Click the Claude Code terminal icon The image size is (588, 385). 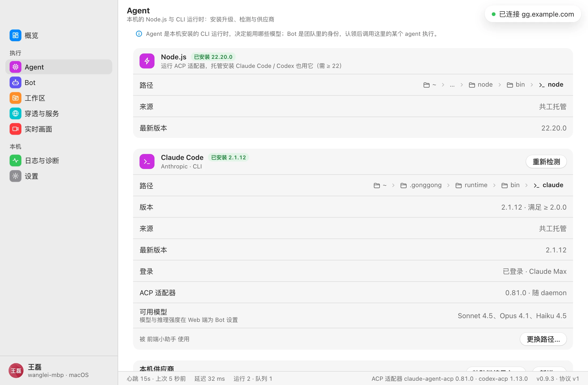pyautogui.click(x=147, y=161)
